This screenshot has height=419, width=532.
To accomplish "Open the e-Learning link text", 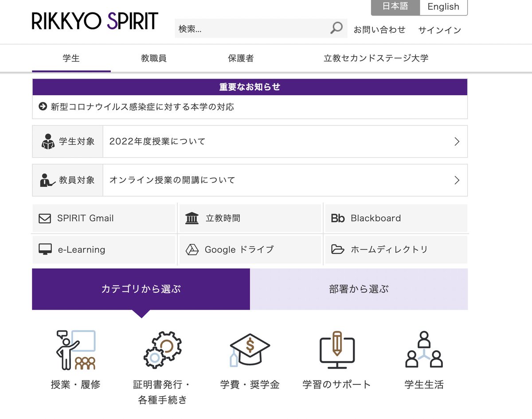I will [x=82, y=250].
